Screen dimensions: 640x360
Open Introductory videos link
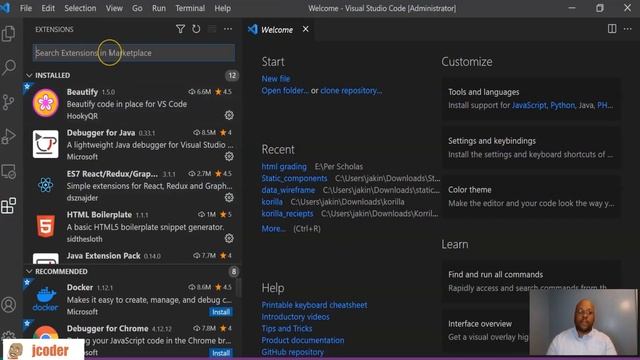[296, 317]
